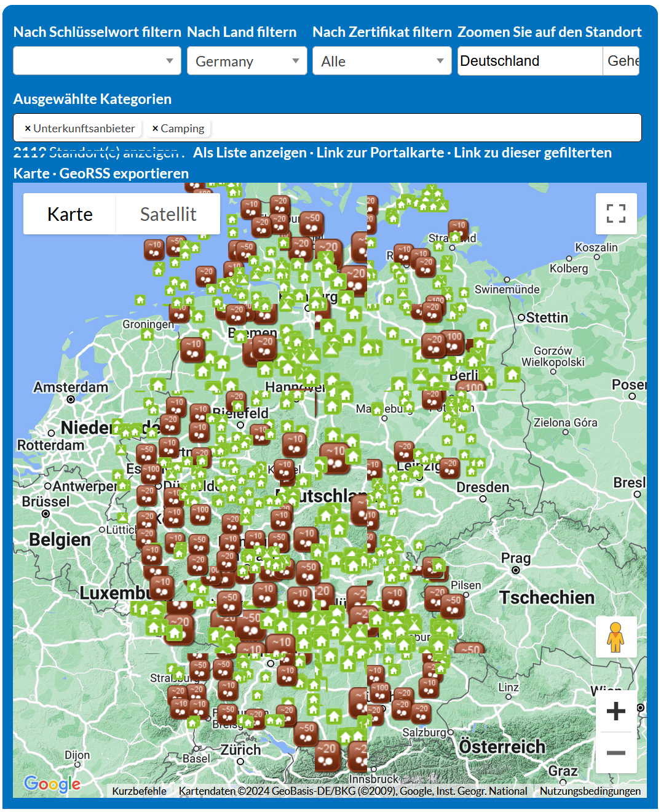
Task: Open Link zur Portalkarte
Action: tap(380, 153)
